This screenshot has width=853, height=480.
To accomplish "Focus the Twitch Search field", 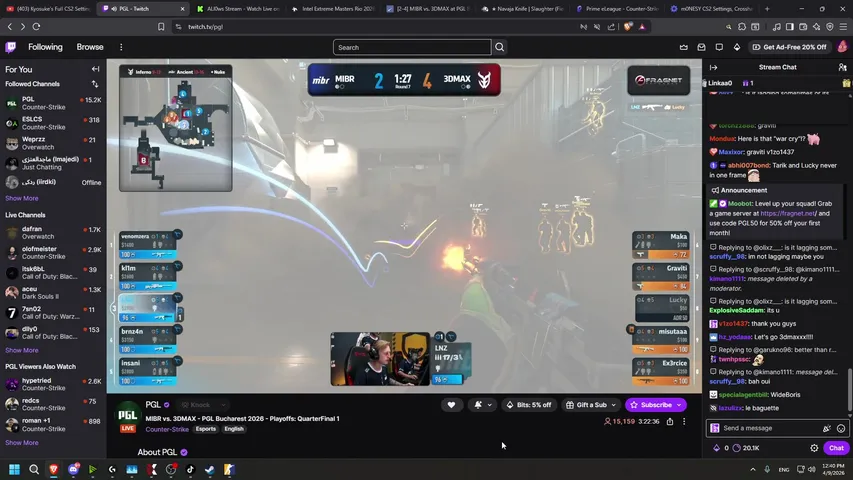I will coord(412,47).
